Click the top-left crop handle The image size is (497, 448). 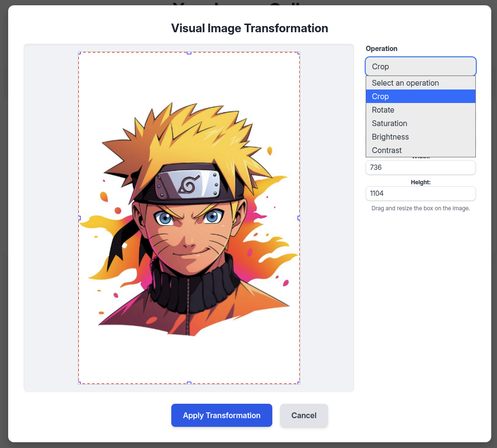coord(79,52)
